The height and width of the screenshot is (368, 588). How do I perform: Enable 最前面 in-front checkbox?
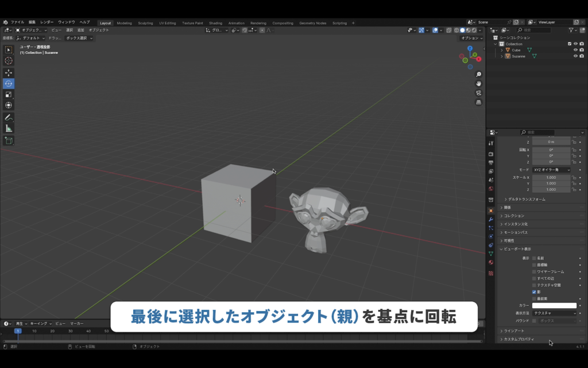pyautogui.click(x=534, y=299)
